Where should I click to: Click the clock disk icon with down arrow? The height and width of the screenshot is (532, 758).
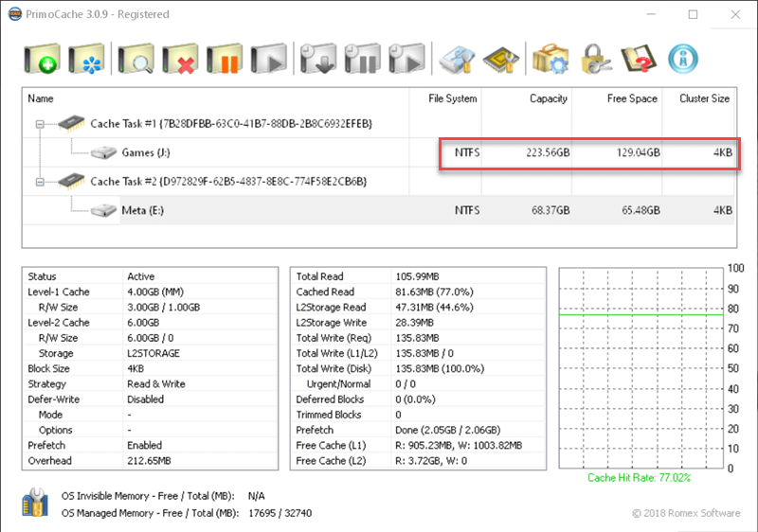point(318,59)
